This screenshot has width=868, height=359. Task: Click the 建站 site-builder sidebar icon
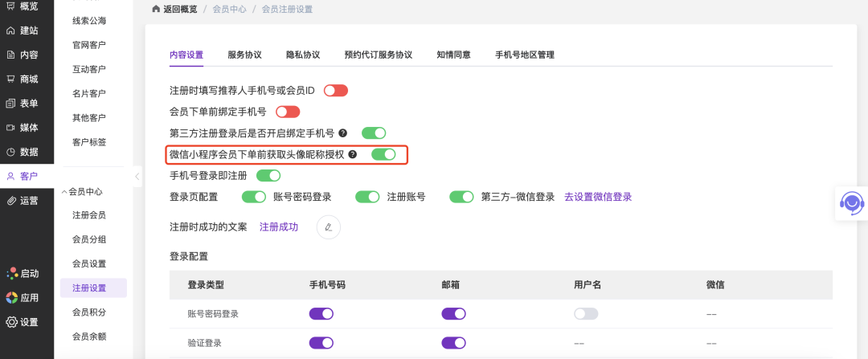pyautogui.click(x=10, y=31)
